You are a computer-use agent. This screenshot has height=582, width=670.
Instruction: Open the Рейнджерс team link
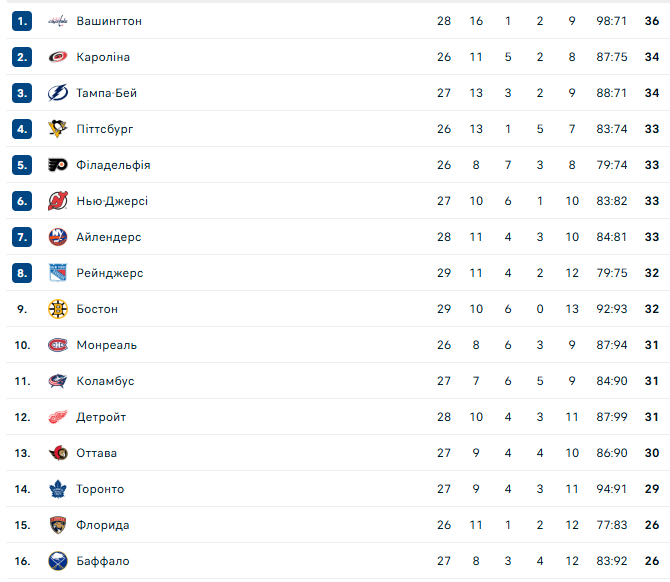coord(109,273)
